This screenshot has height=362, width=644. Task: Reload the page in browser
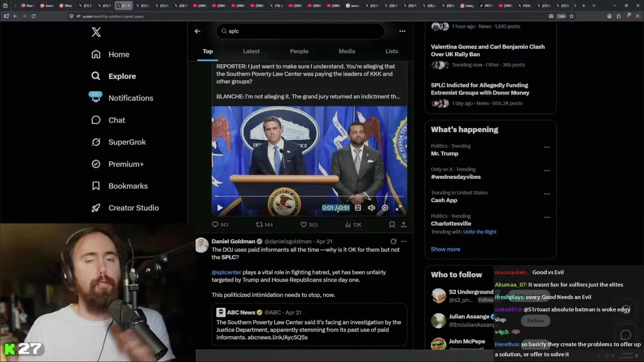pos(33,16)
